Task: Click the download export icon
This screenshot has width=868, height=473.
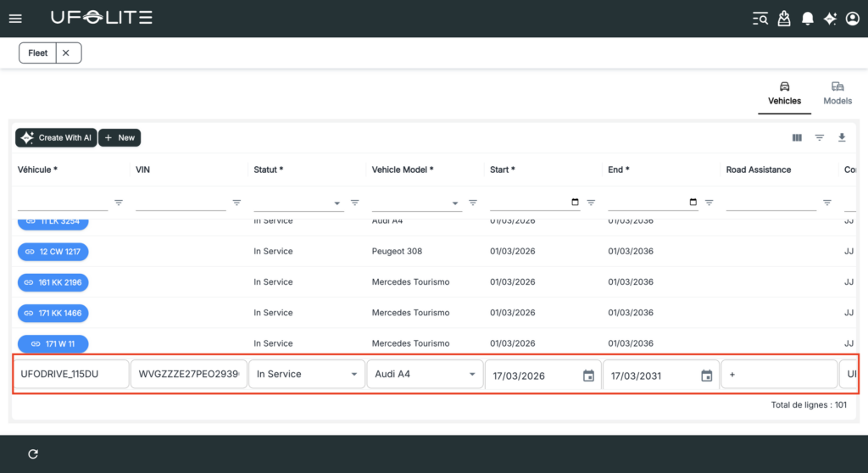Action: (842, 137)
